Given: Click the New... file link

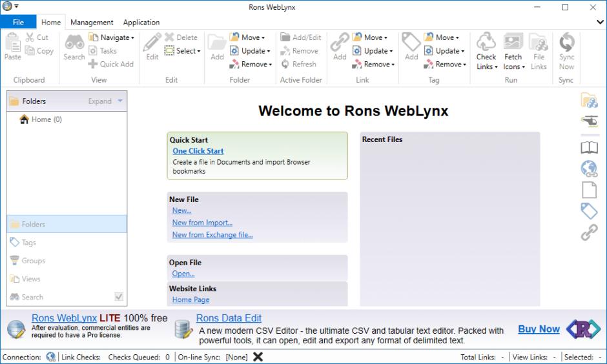Looking at the screenshot, I should point(181,210).
